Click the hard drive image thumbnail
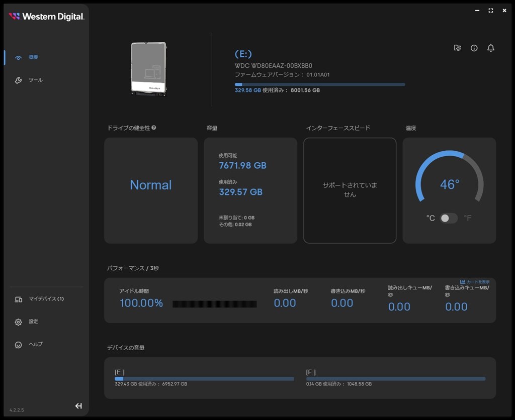515x420 pixels. [149, 69]
